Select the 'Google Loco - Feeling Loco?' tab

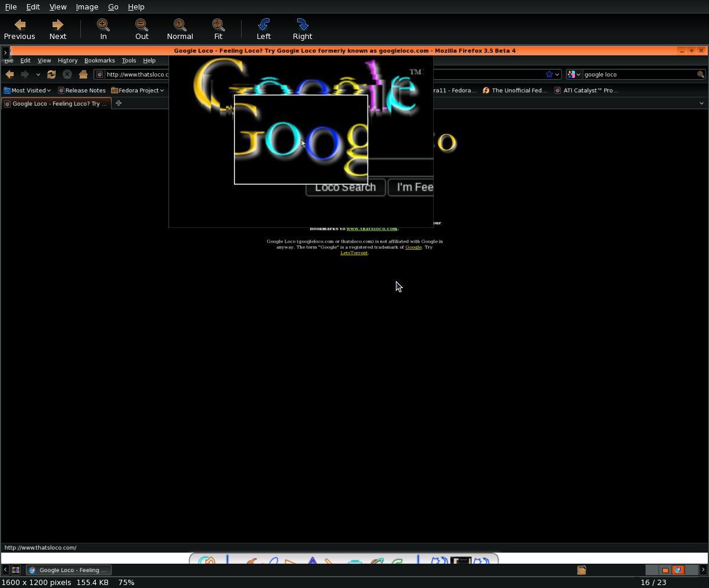56,103
